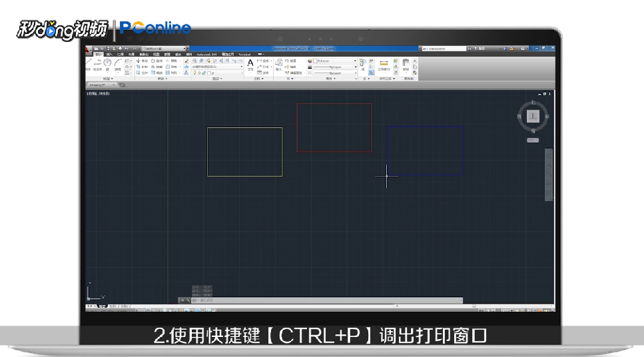Screen dimensions: 644x357
Task: Click the layer color square swatch
Action: (209, 73)
